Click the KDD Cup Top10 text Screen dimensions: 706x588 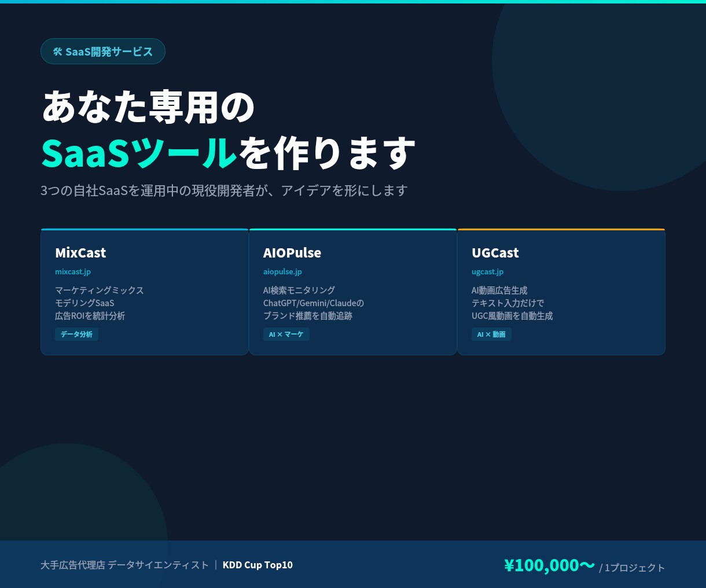pos(258,565)
